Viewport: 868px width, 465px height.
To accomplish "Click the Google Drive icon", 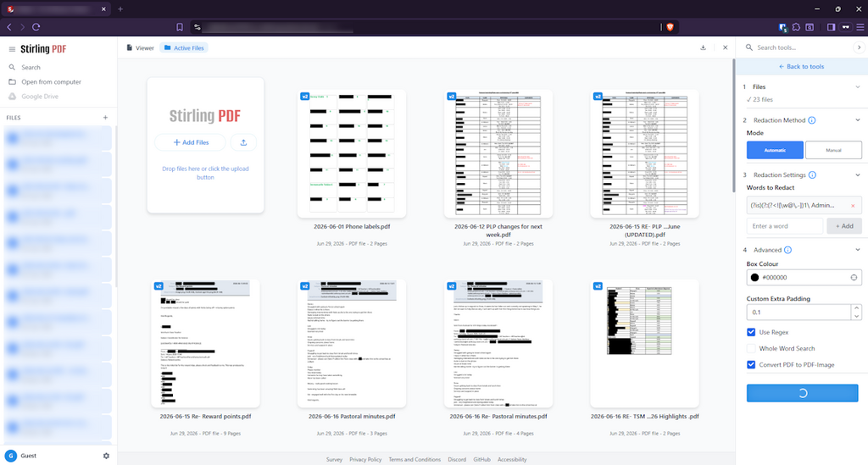I will [x=12, y=97].
